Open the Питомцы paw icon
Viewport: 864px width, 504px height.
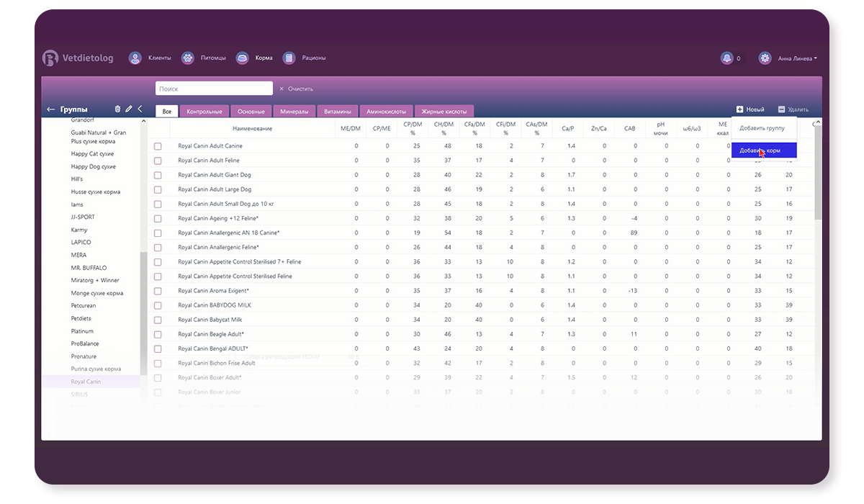tap(188, 58)
